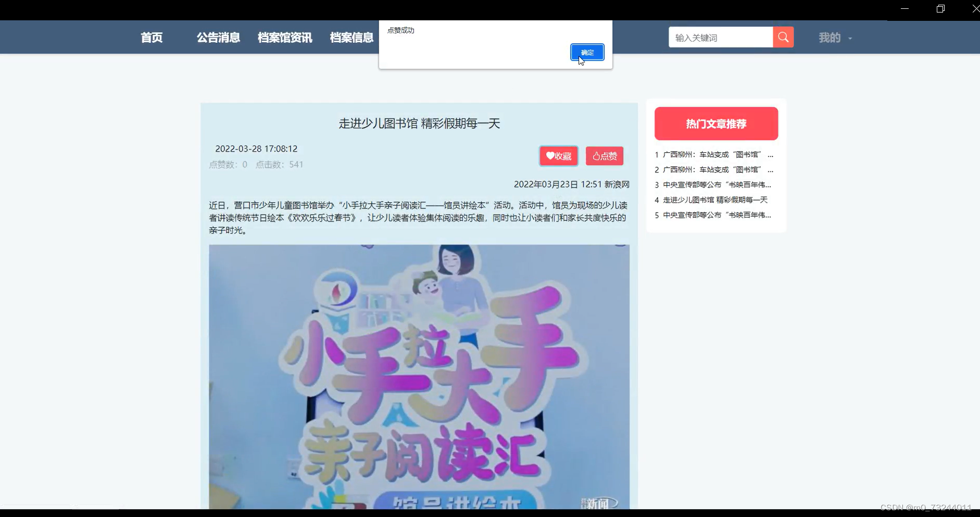The width and height of the screenshot is (980, 517).
Task: Click the 小手拉大手 article image
Action: point(419,377)
